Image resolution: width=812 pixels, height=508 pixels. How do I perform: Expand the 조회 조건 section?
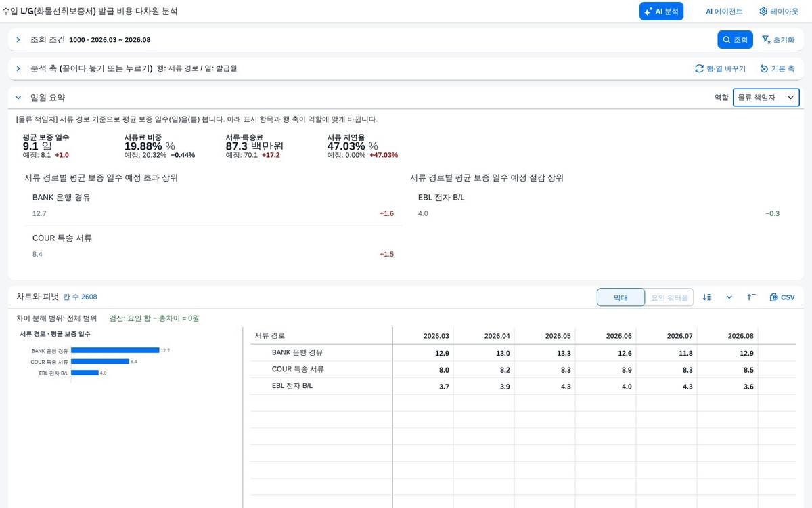click(x=18, y=40)
